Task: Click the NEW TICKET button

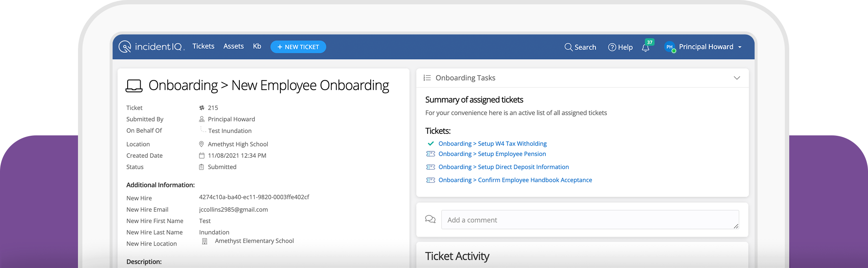Action: [298, 47]
